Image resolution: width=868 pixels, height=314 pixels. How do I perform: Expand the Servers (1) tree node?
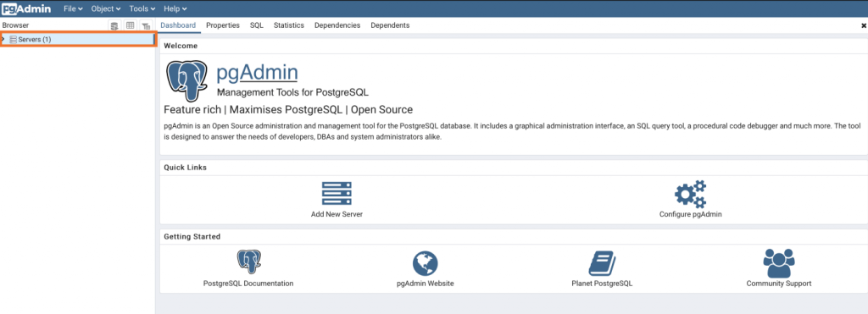coord(4,39)
